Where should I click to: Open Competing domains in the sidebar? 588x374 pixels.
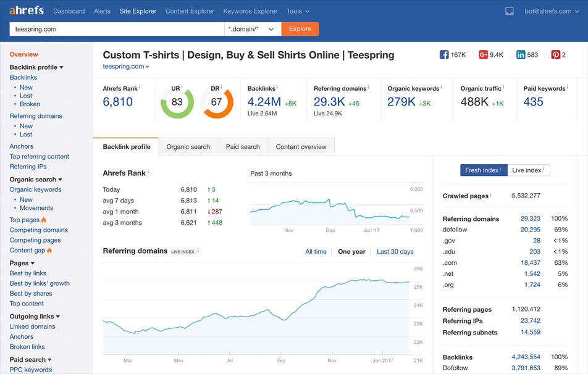pos(37,230)
